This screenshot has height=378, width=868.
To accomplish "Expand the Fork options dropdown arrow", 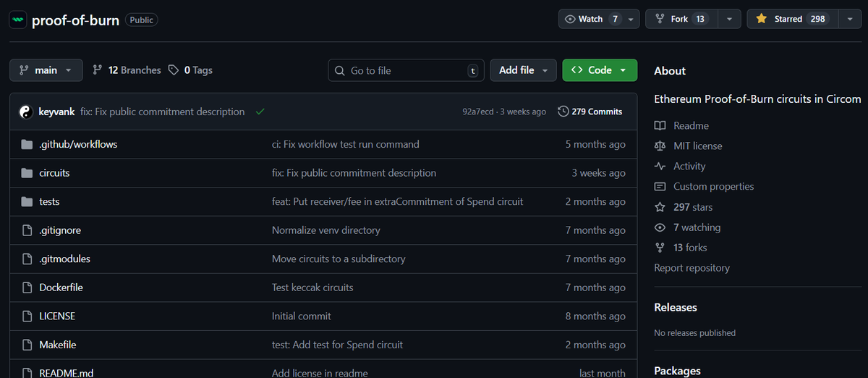I will pyautogui.click(x=730, y=19).
